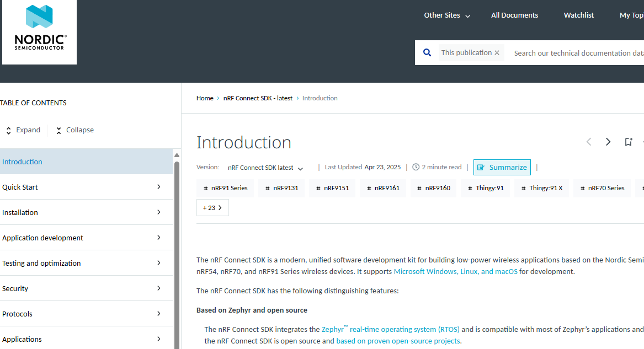Viewport: 644px width, 349px height.
Task: Bookmark this page with the bookmark icon
Action: 628,142
